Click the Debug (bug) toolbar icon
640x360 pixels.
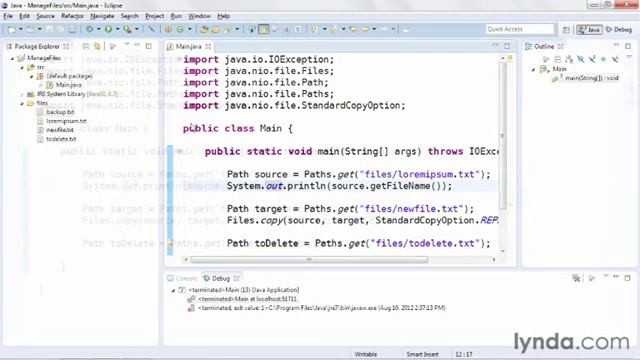coord(89,29)
